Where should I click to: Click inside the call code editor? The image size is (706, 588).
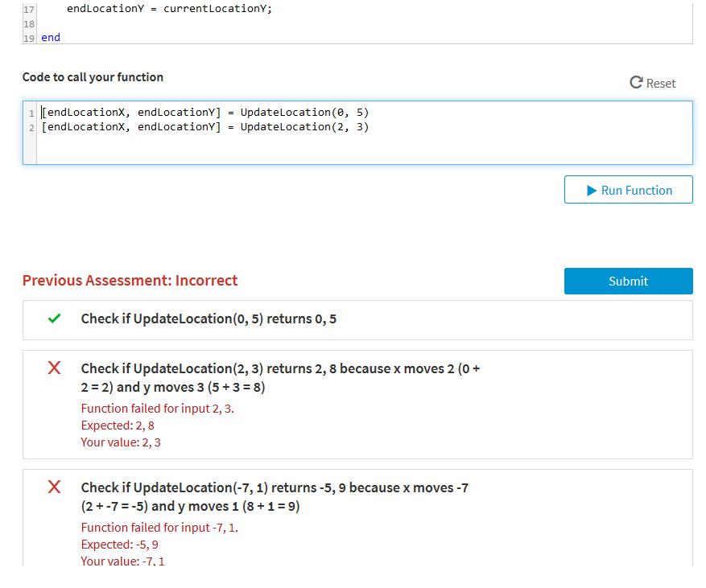coord(322,145)
